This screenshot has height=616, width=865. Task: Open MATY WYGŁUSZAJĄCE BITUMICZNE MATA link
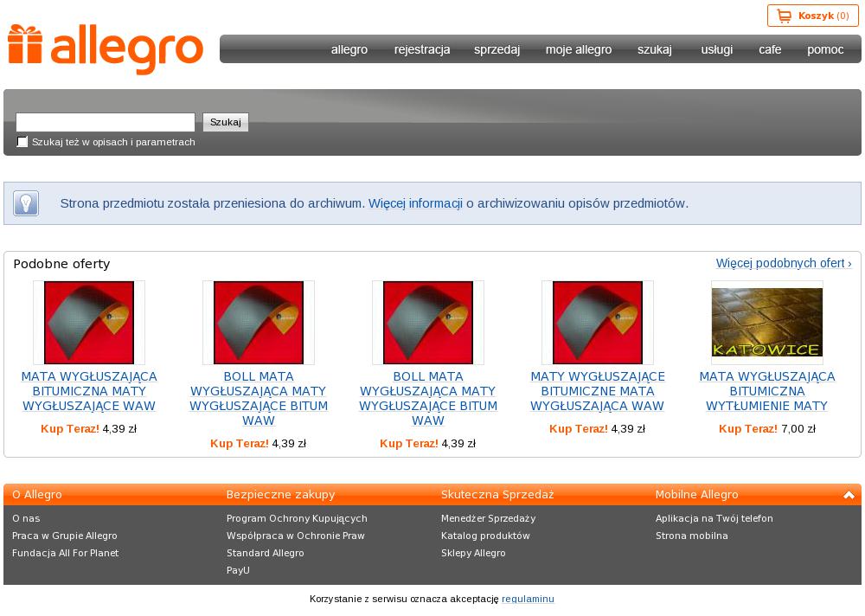coord(598,391)
